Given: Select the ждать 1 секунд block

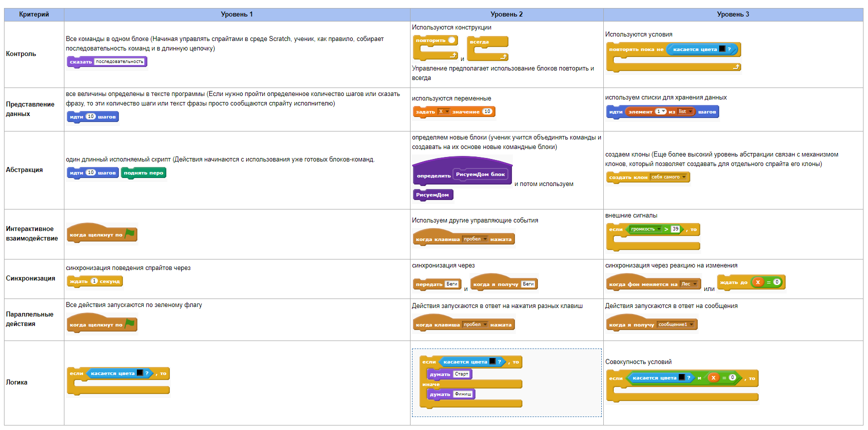Looking at the screenshot, I should [x=94, y=281].
